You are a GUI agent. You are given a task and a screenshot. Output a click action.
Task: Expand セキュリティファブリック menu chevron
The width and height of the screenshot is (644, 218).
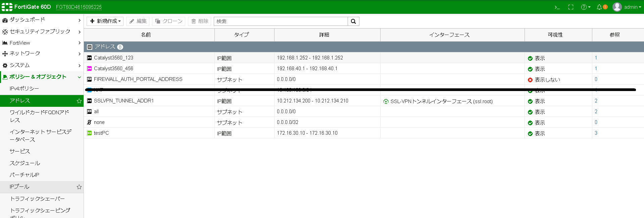click(80, 32)
